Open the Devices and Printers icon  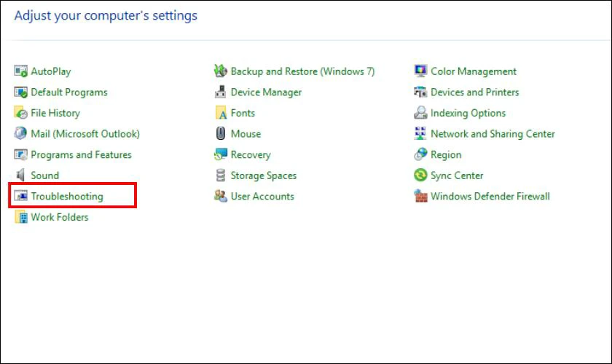pyautogui.click(x=420, y=92)
